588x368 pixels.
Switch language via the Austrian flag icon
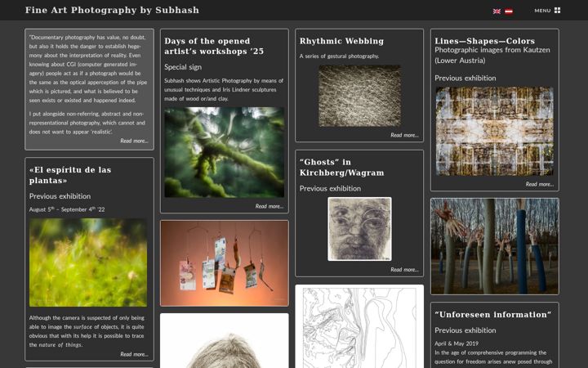pyautogui.click(x=509, y=11)
